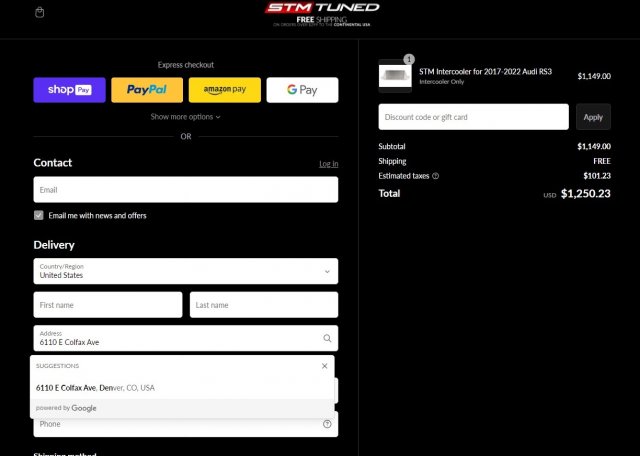Click the product title STM Intercooler for 2017-2022 Audi RS3
The image size is (640, 456).
[x=485, y=71]
